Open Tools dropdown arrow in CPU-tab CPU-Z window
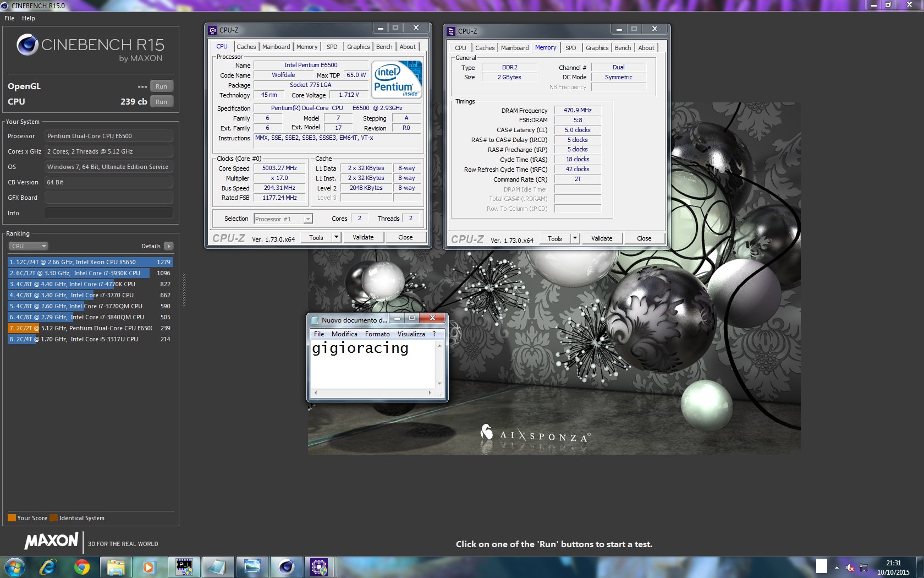Image resolution: width=924 pixels, height=578 pixels. 336,237
